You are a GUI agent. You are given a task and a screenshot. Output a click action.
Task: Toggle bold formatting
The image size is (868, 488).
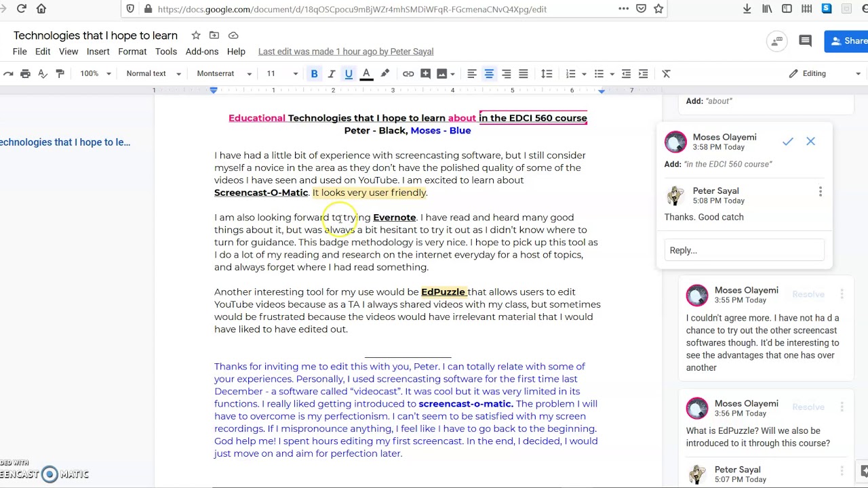[x=314, y=73]
